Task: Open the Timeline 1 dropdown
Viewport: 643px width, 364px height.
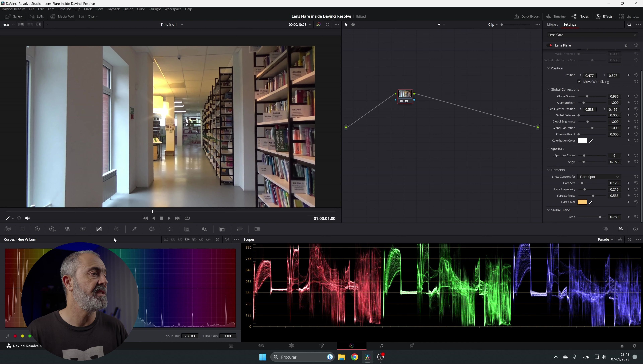Action: 172,24
